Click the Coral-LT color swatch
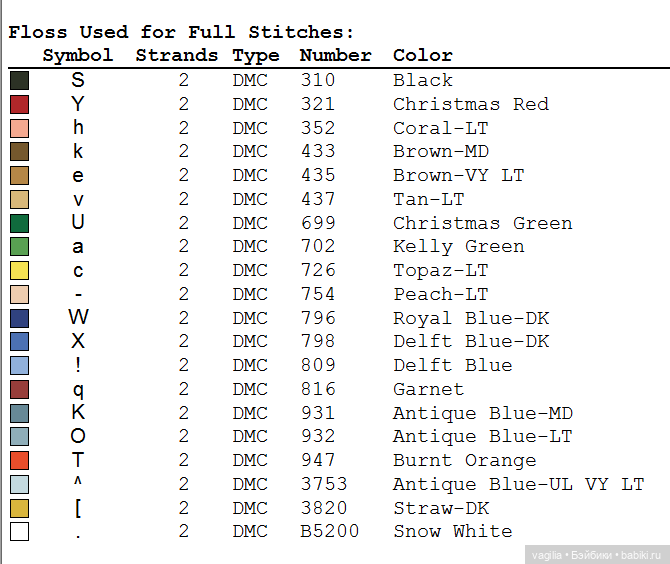This screenshot has width=670, height=564. 19,128
